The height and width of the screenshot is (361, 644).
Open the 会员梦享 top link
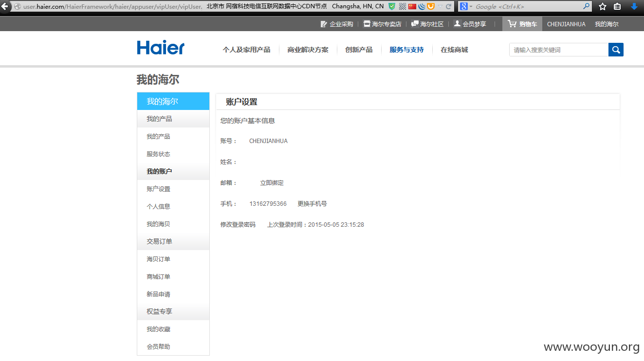(x=470, y=24)
